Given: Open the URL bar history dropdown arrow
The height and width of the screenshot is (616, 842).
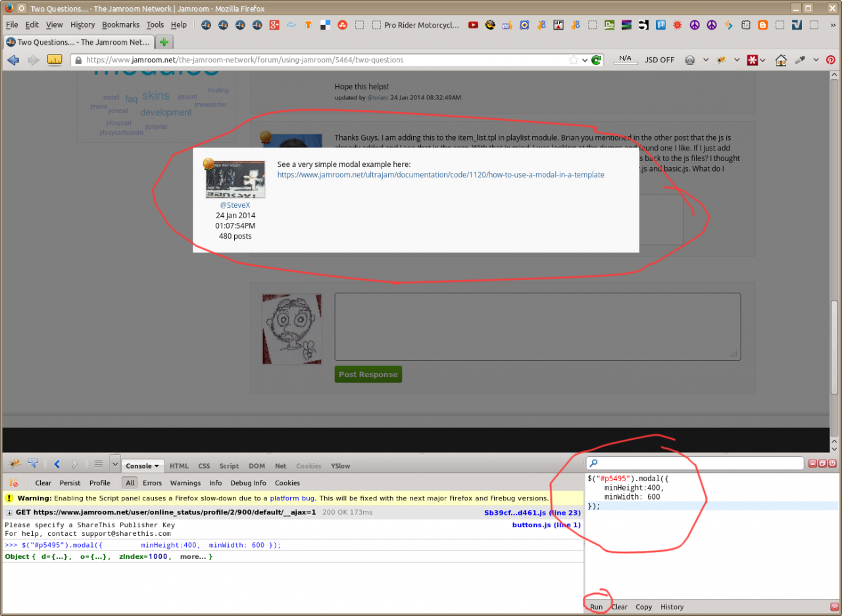Looking at the screenshot, I should [x=584, y=60].
